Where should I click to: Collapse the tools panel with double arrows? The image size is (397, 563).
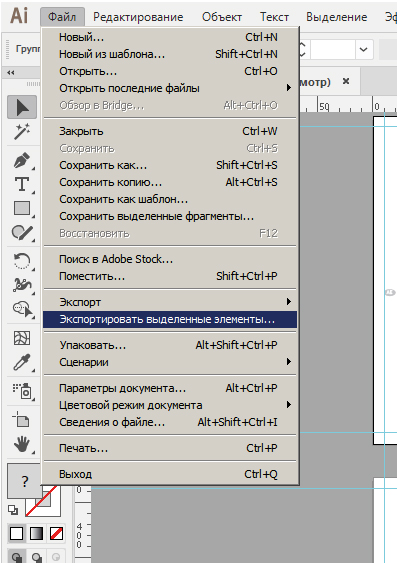coord(11,73)
